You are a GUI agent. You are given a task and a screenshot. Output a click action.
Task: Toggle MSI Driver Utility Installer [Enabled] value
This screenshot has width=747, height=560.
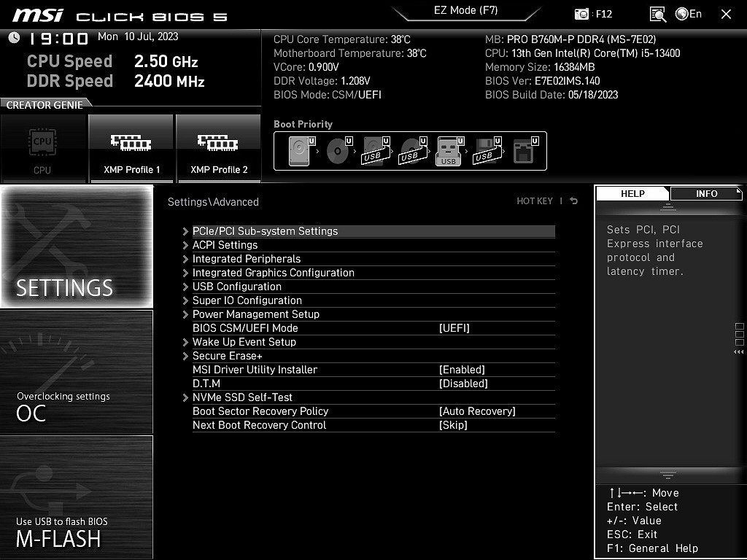point(462,370)
